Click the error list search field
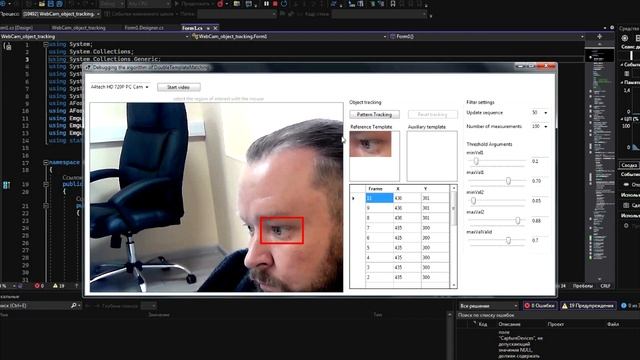The height and width of the screenshot is (360, 640). point(547,315)
